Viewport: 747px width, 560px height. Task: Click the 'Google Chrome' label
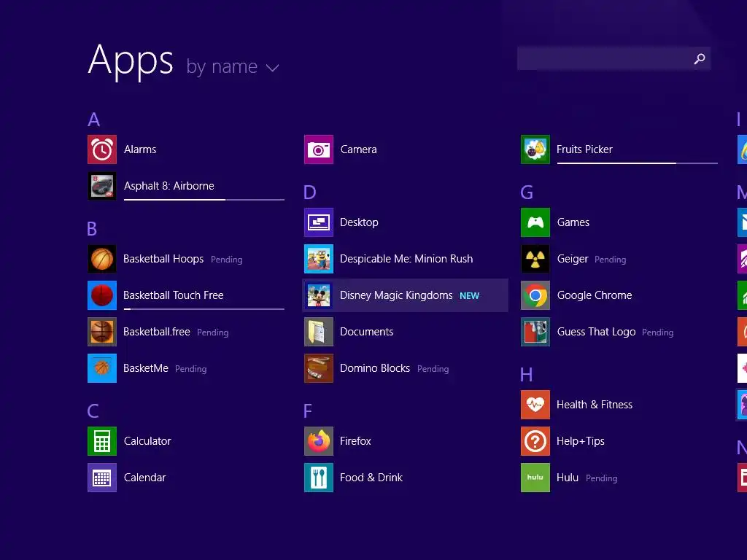coord(595,295)
